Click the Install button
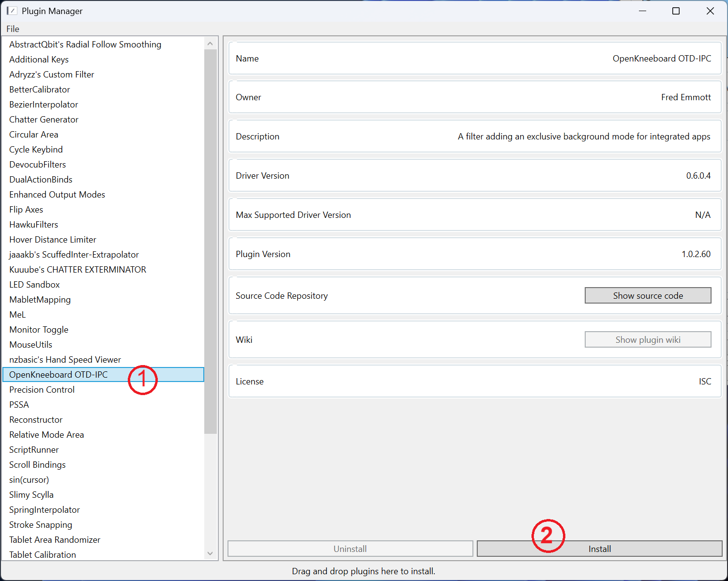 599,549
